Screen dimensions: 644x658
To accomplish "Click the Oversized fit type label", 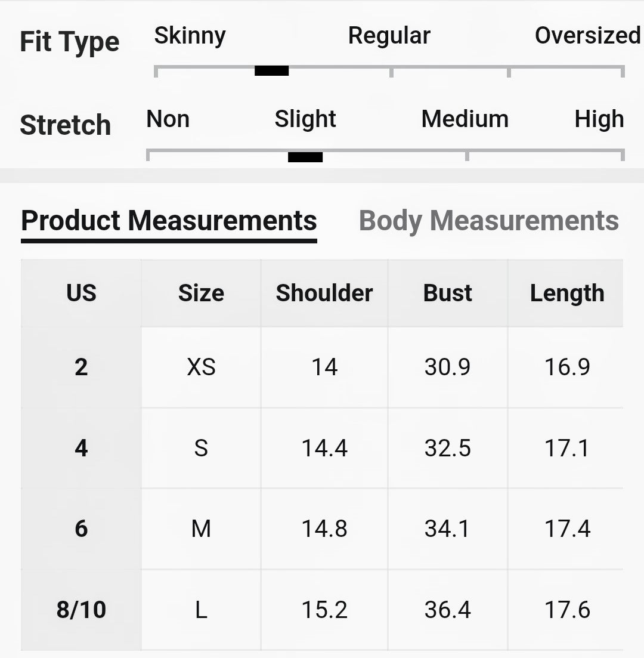I will pyautogui.click(x=587, y=36).
